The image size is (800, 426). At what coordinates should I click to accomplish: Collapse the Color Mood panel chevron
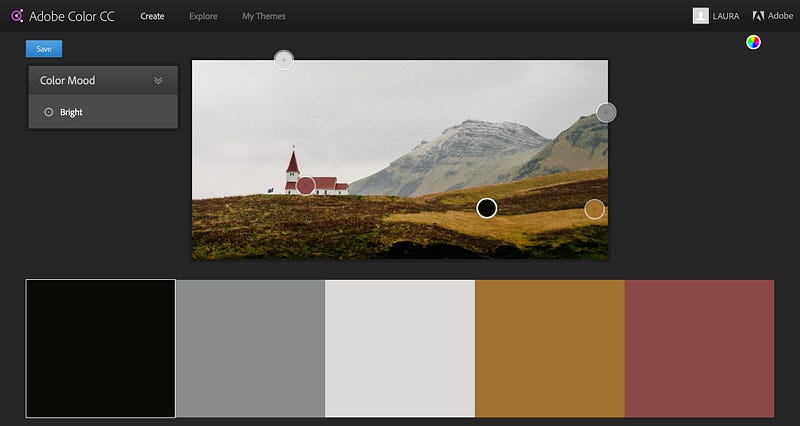[158, 81]
